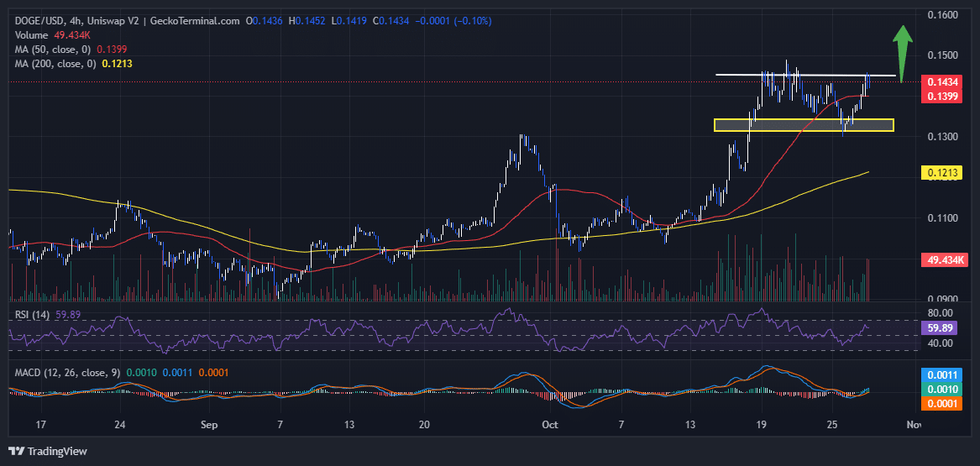Select the MA (200, close, 0) legend
Viewport: 980px width, 466px height.
point(73,64)
